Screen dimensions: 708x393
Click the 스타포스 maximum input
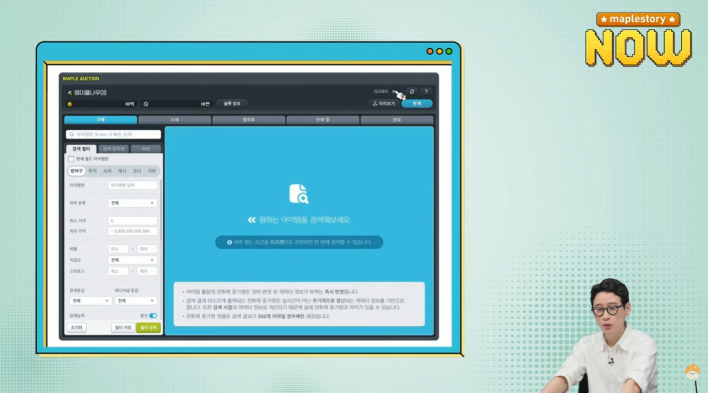point(147,271)
